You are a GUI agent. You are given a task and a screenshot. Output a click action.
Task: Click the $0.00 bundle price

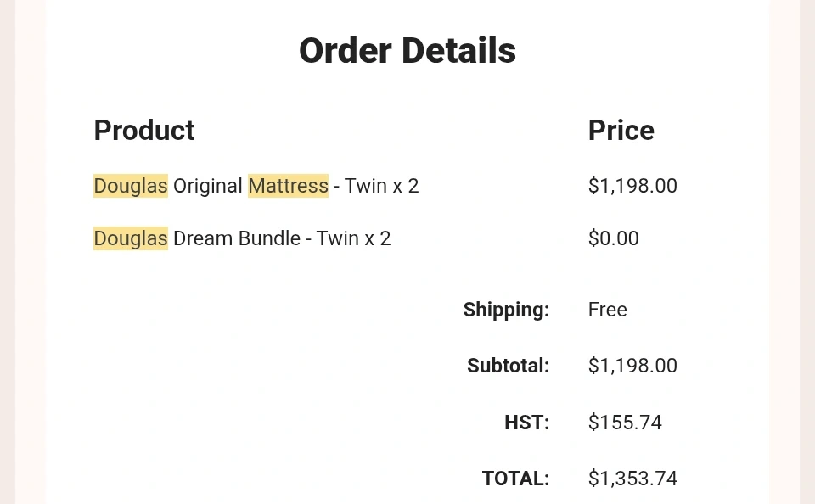coord(613,239)
